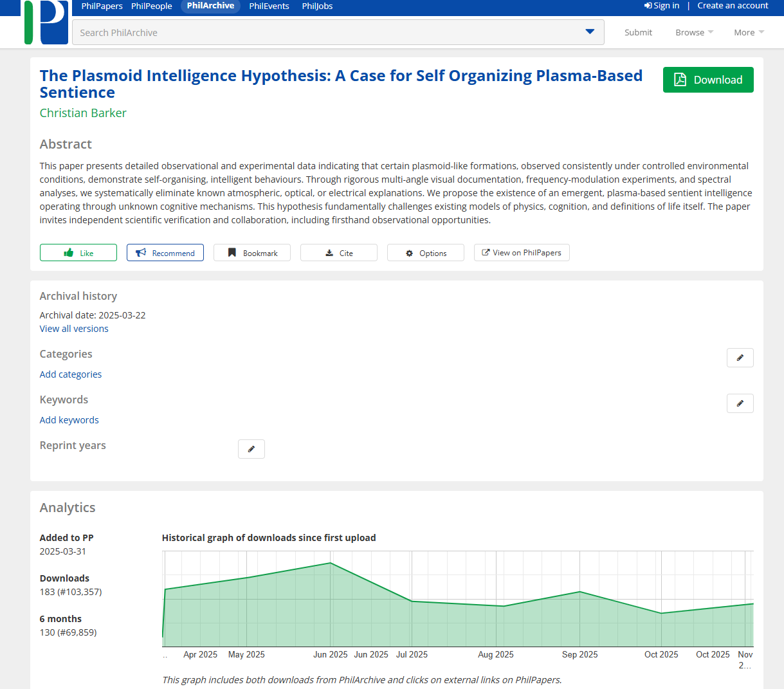Select the PhilArchive tab
This screenshot has height=689, width=784.
click(x=210, y=6)
